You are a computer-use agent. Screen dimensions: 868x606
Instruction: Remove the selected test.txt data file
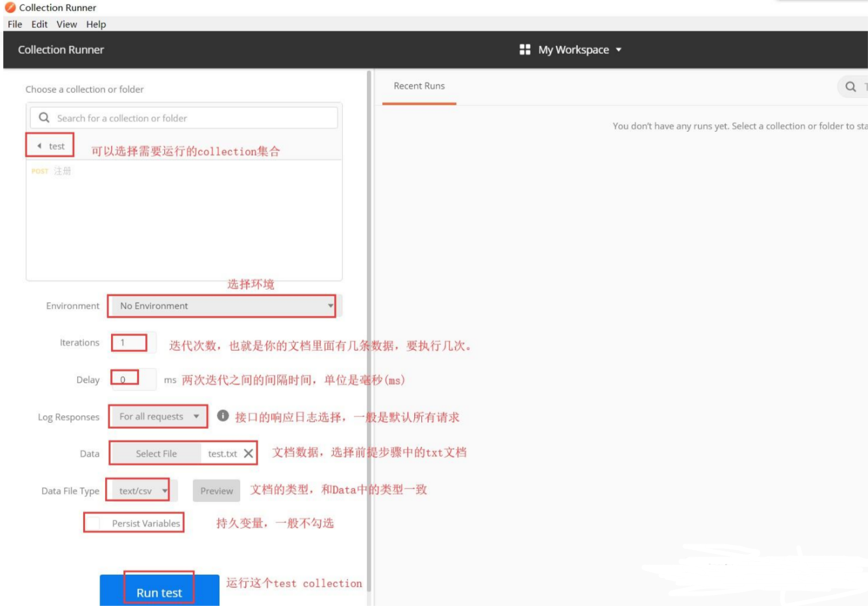point(249,453)
